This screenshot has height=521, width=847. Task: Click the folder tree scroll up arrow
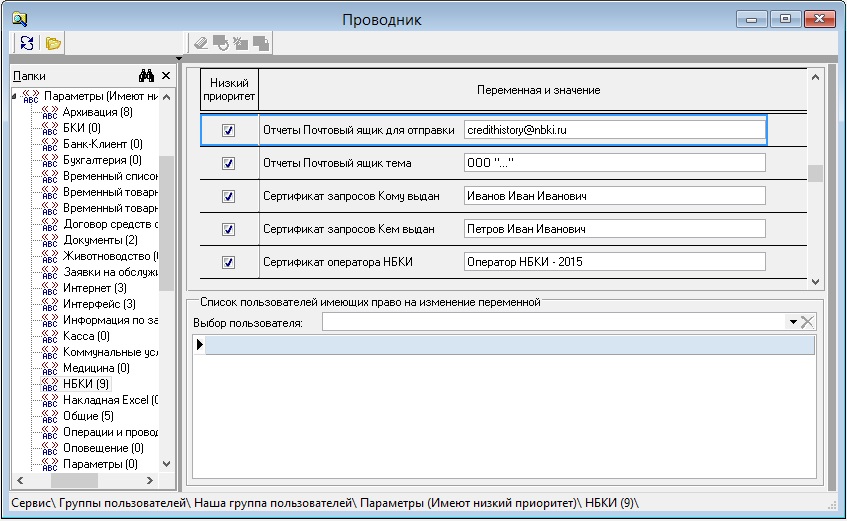pyautogui.click(x=166, y=97)
